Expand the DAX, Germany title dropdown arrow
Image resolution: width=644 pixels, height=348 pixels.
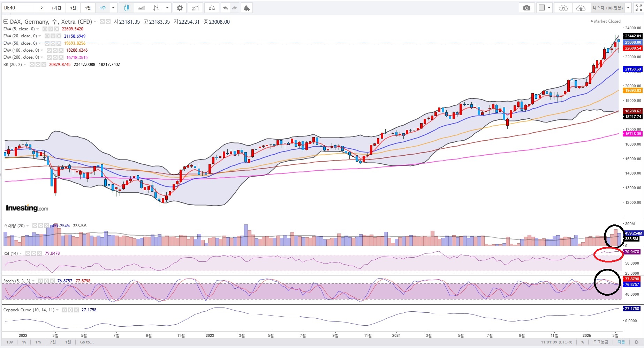click(95, 22)
